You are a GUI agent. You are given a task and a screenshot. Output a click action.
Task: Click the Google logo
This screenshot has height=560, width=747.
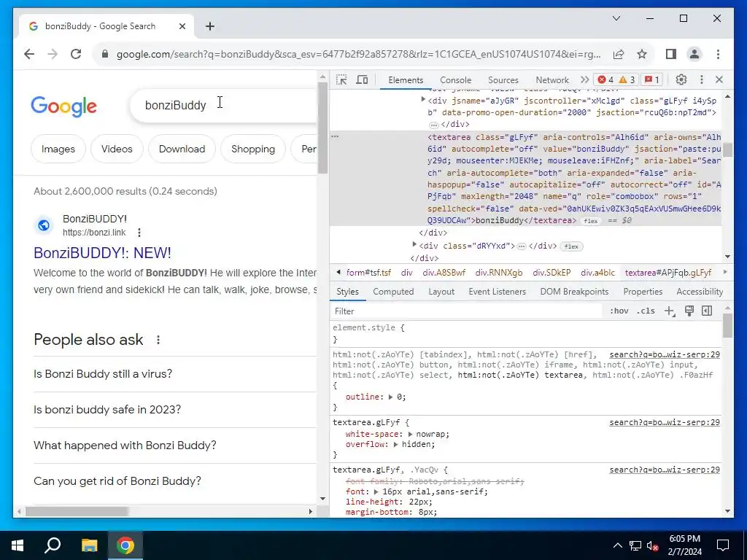pos(64,106)
